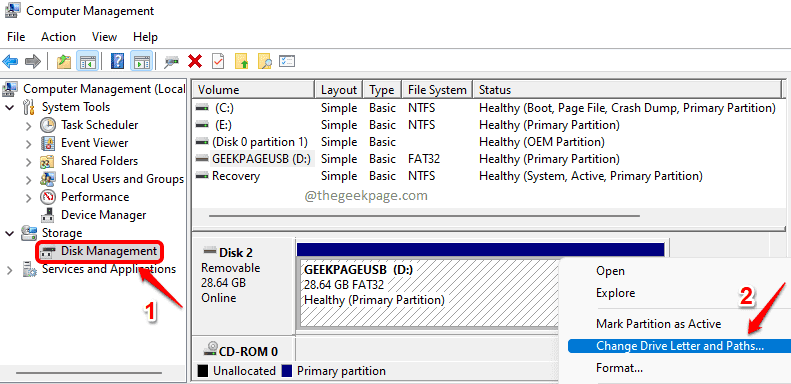Click the Shared Folders icon in tree
791x384 pixels.
coord(48,161)
